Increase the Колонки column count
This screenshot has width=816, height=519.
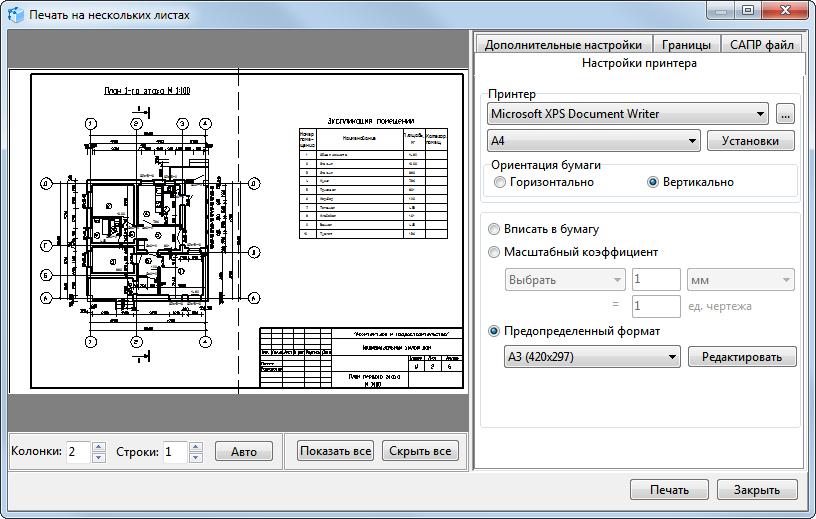[98, 446]
